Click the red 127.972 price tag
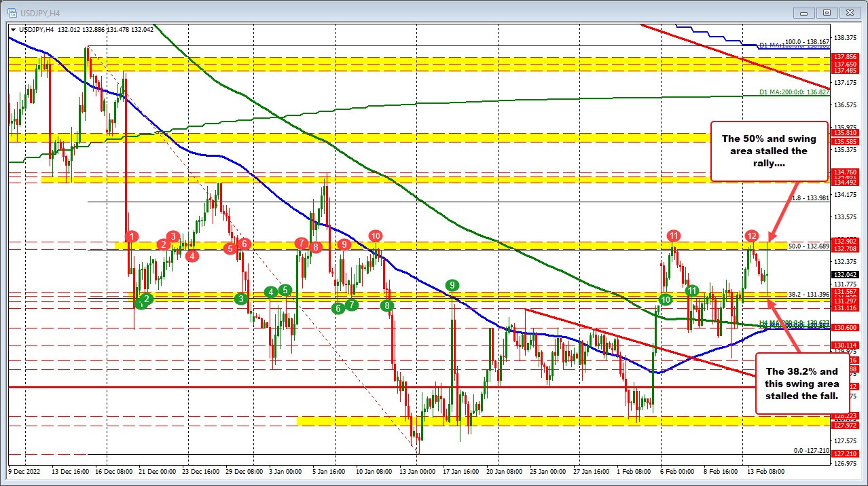 tap(845, 425)
